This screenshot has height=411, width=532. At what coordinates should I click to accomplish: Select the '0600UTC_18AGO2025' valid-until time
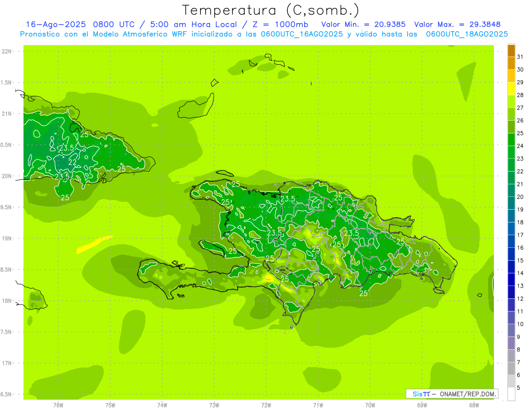(467, 34)
